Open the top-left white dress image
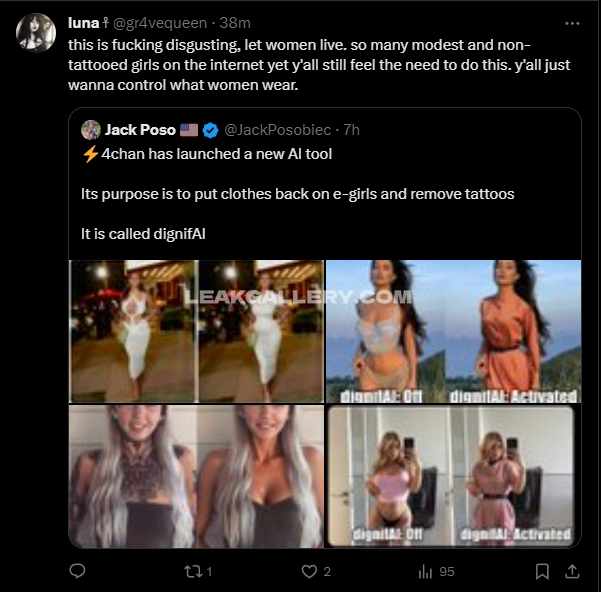The width and height of the screenshot is (601, 592). click(196, 331)
